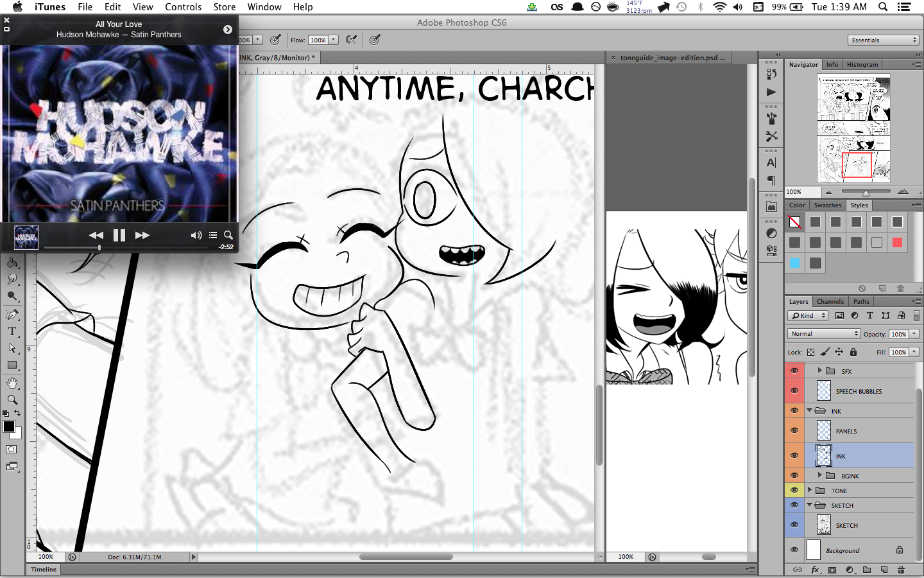Expand the BGINK layer group
The image size is (924, 578).
(x=819, y=475)
